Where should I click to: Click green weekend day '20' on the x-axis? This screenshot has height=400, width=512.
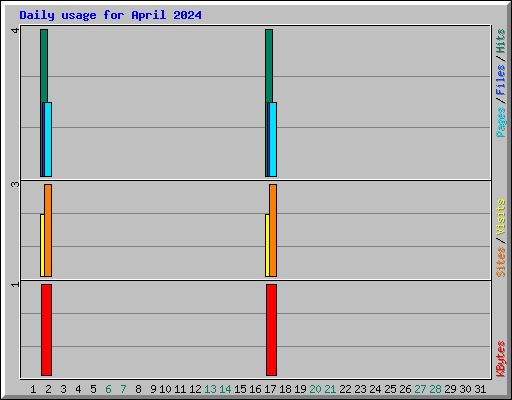click(x=315, y=389)
